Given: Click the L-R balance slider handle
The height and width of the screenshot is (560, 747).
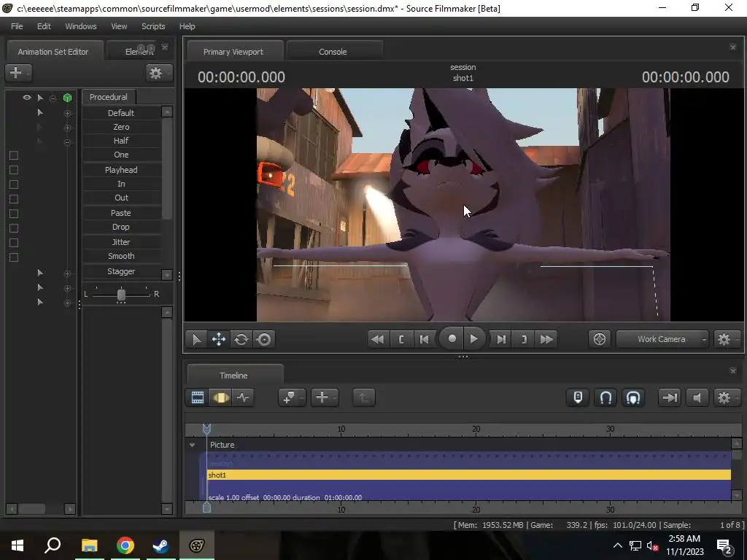Looking at the screenshot, I should (121, 295).
